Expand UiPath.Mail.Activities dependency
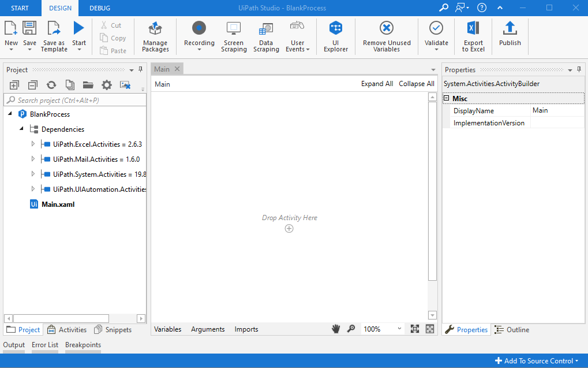Screen dimensions: 588x368 pos(33,159)
